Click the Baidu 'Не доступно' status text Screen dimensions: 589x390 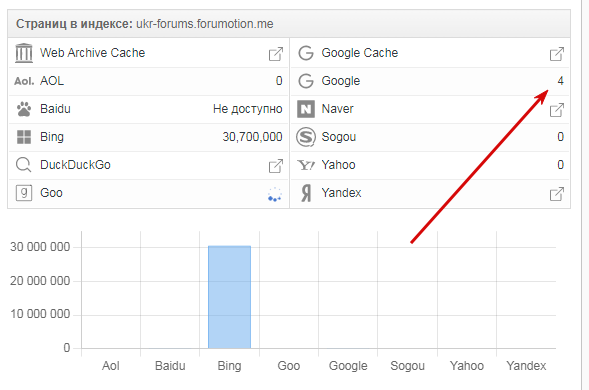pyautogui.click(x=248, y=109)
